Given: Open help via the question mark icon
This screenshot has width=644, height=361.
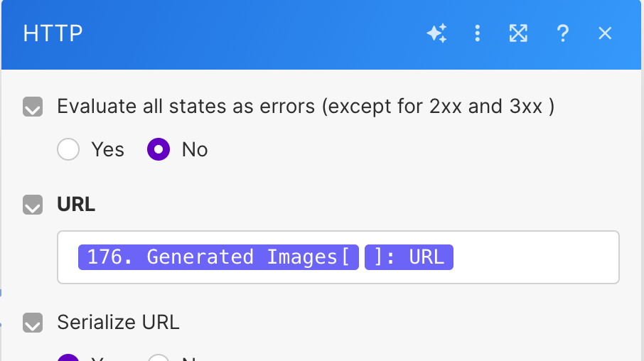Looking at the screenshot, I should (562, 33).
